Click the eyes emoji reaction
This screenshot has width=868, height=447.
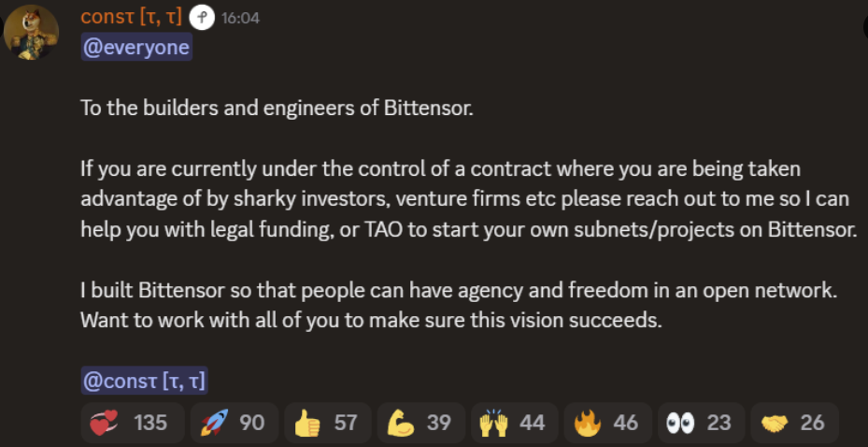[699, 423]
